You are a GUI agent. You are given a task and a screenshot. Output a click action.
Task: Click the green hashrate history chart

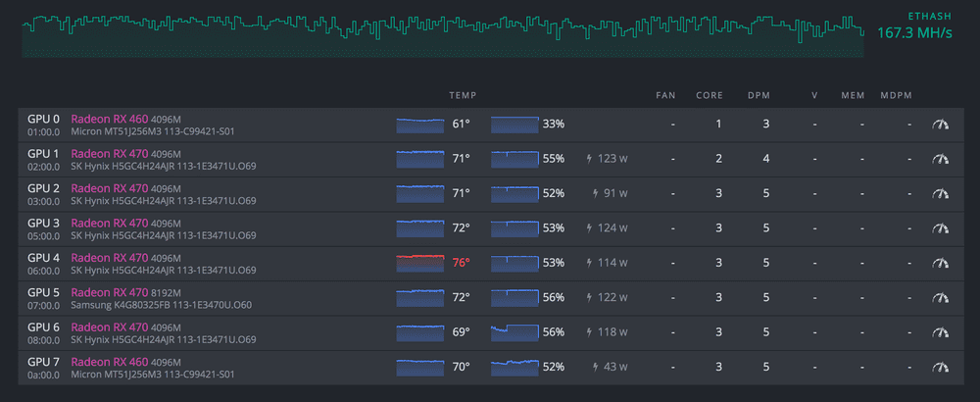pyautogui.click(x=443, y=36)
